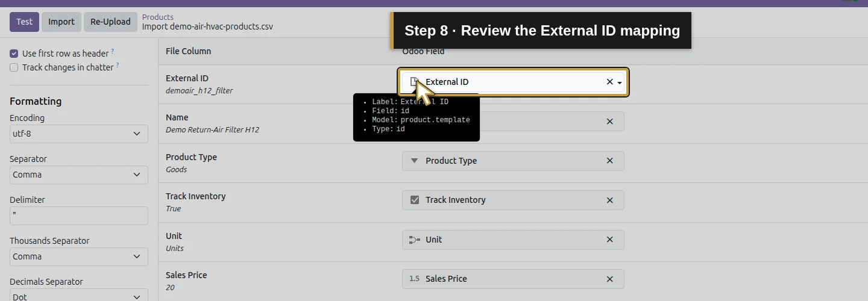Open help tooltip for Track changes in chatter
The height and width of the screenshot is (301, 868).
118,66
